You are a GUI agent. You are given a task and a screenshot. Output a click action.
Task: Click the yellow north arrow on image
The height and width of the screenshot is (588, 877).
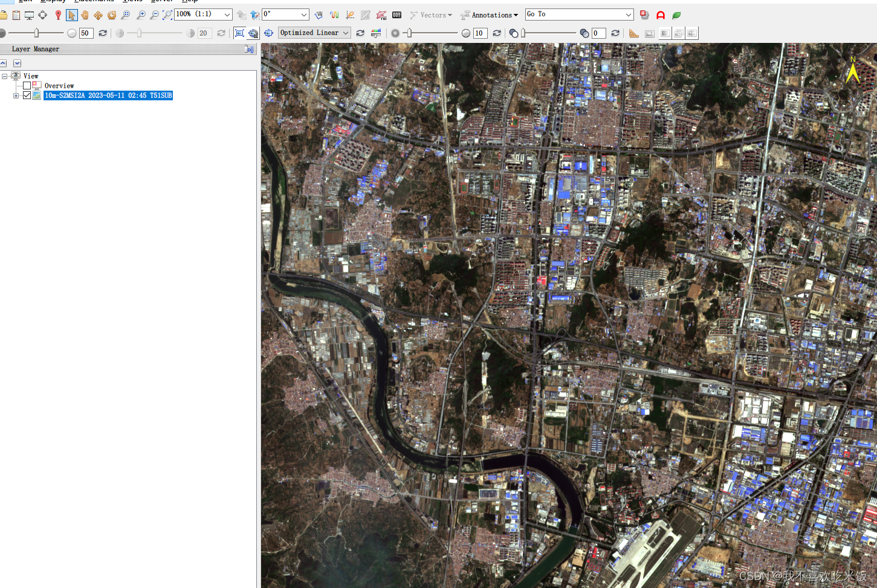[x=853, y=70]
